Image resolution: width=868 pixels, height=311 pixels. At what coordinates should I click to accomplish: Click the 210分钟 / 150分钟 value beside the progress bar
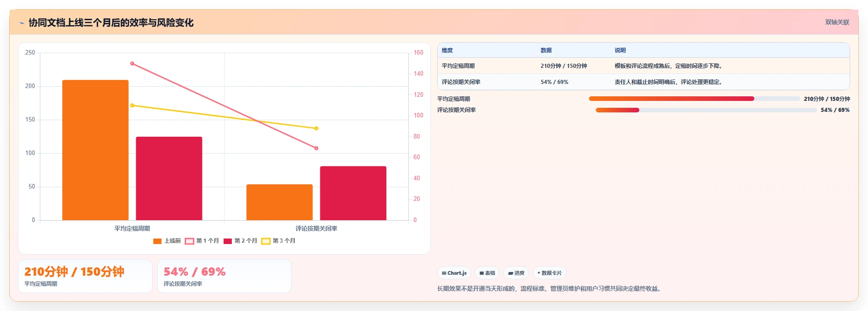[827, 99]
